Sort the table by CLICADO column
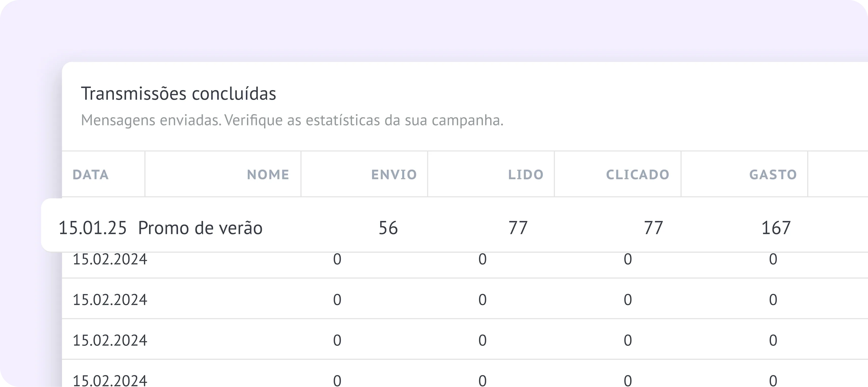This screenshot has height=387, width=868. (636, 174)
